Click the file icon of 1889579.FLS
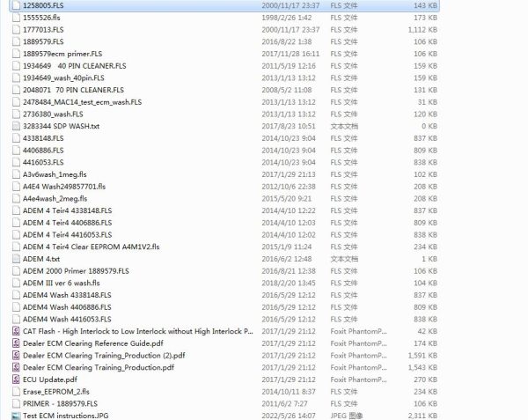Image resolution: width=528 pixels, height=420 pixels. (x=16, y=41)
